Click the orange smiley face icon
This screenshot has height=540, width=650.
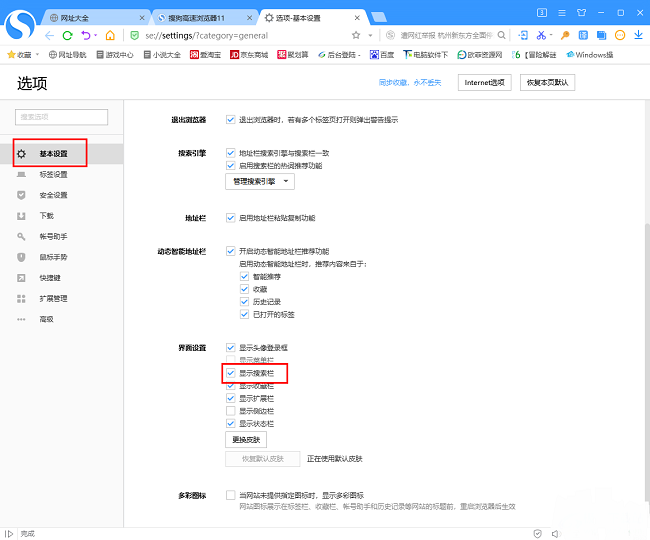pos(620,35)
